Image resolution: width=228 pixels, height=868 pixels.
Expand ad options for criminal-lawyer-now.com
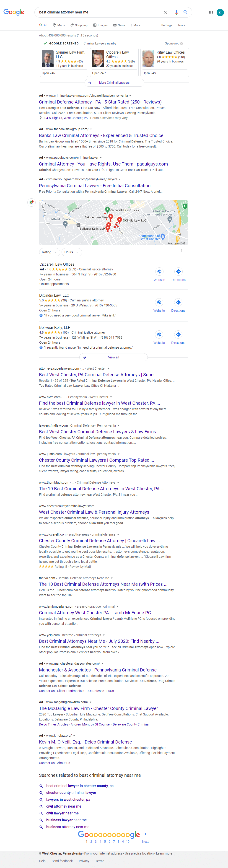click(x=130, y=96)
